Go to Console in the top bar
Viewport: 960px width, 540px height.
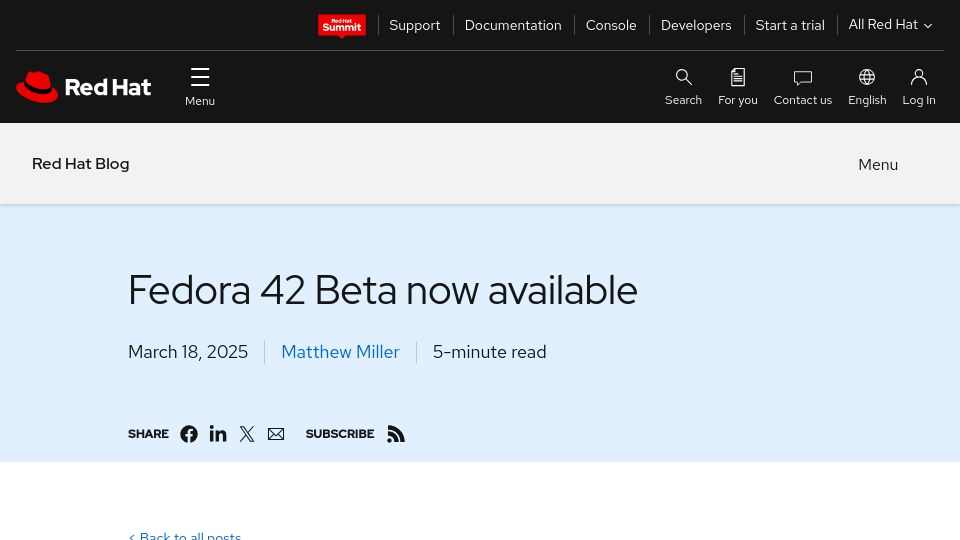(x=611, y=25)
